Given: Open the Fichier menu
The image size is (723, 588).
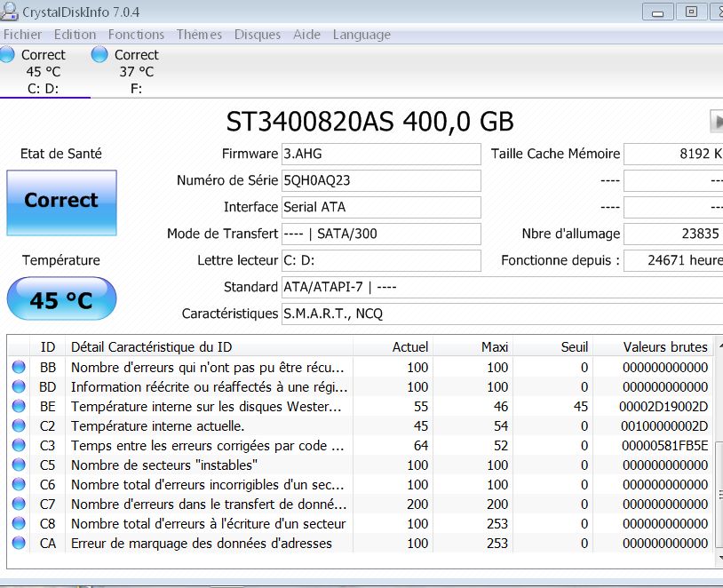Looking at the screenshot, I should pos(22,35).
